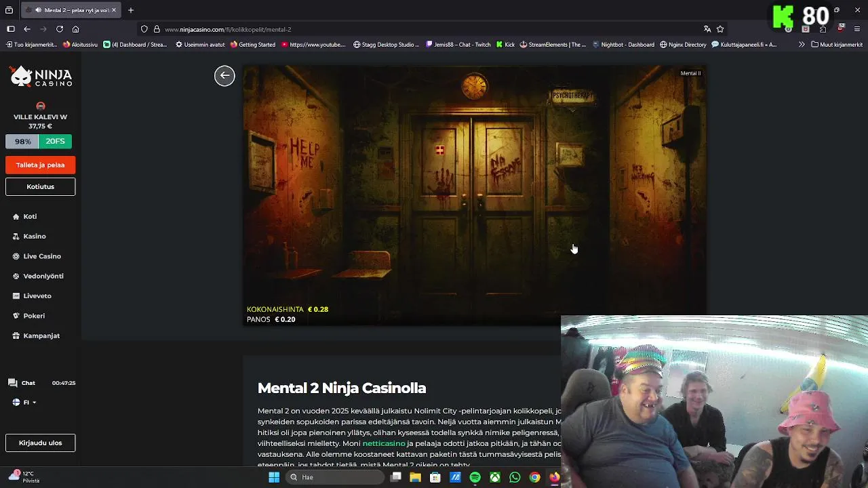Open the tab list button at the tab bar start

[10, 10]
